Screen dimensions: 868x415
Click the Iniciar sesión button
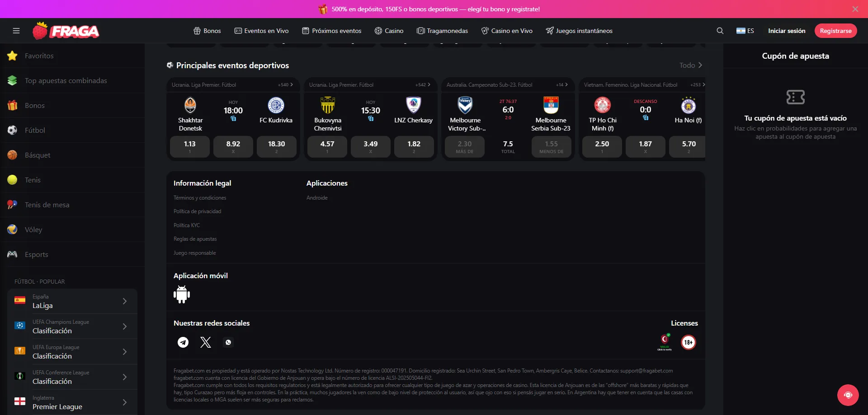787,31
